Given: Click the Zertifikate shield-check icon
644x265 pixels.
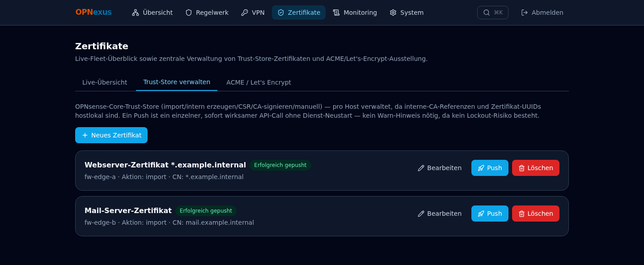Looking at the screenshot, I should tap(281, 13).
